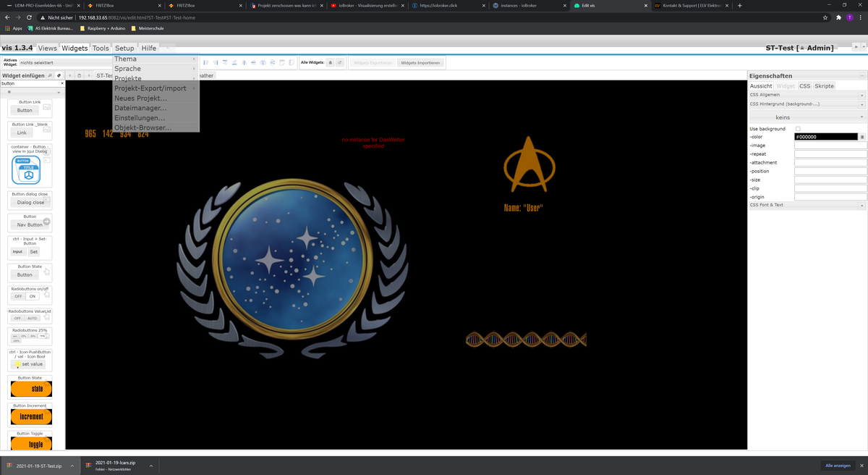Expand the Projekte submenu
Viewport: 868px width, 475px height.
(156, 78)
